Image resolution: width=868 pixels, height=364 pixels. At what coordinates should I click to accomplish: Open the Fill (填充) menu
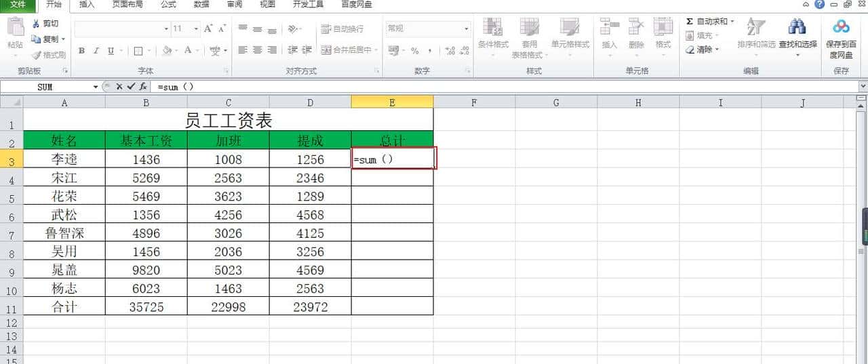(702, 35)
